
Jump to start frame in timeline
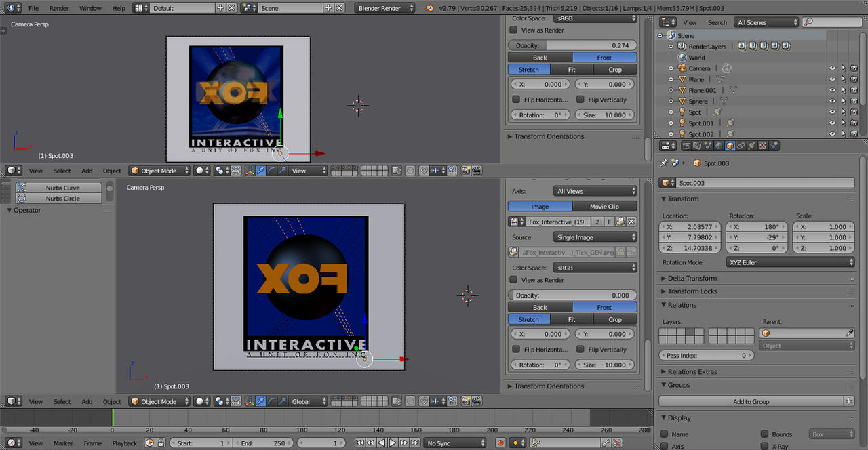pyautogui.click(x=360, y=443)
